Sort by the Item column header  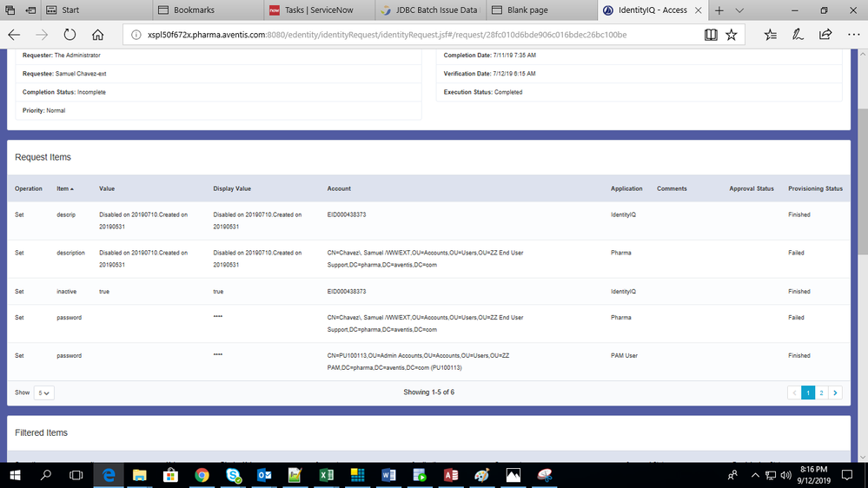coord(65,188)
